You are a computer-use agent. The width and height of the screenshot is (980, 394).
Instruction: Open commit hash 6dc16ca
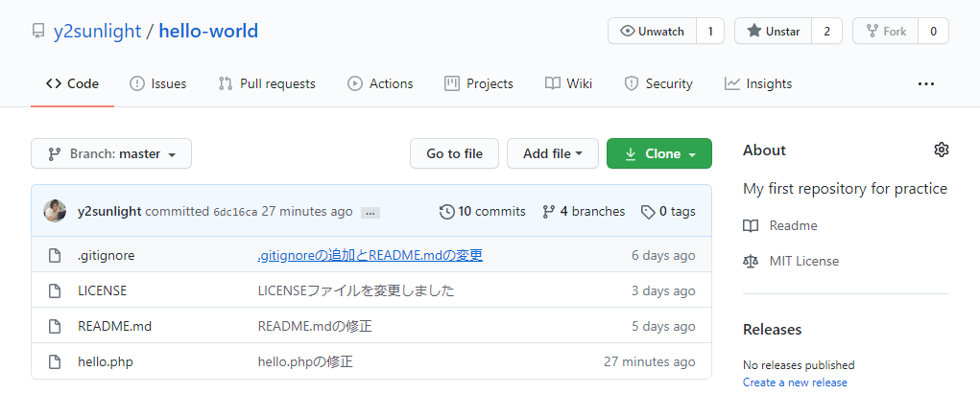click(235, 212)
